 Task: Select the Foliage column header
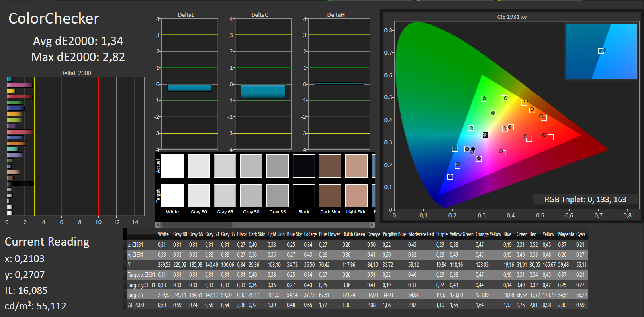point(310,234)
